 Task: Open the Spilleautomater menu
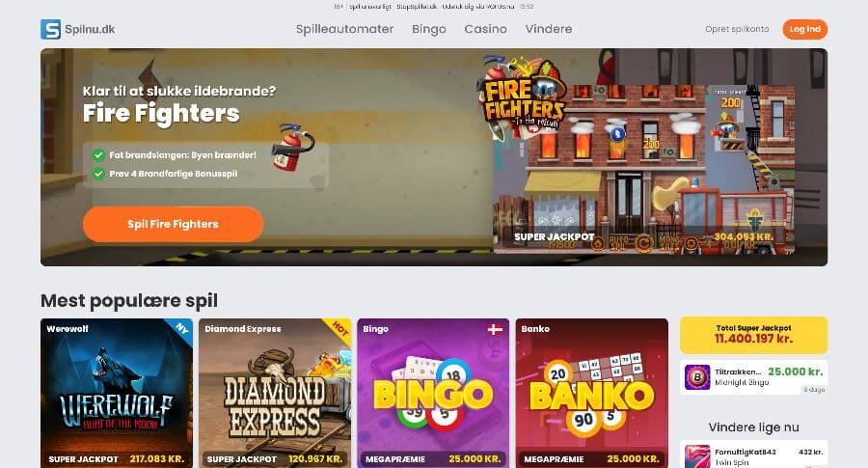(x=345, y=29)
